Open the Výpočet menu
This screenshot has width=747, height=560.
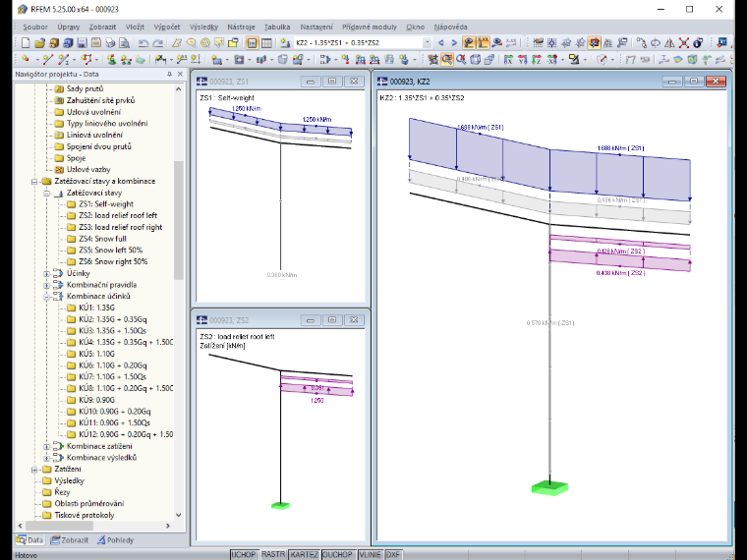coord(167,28)
